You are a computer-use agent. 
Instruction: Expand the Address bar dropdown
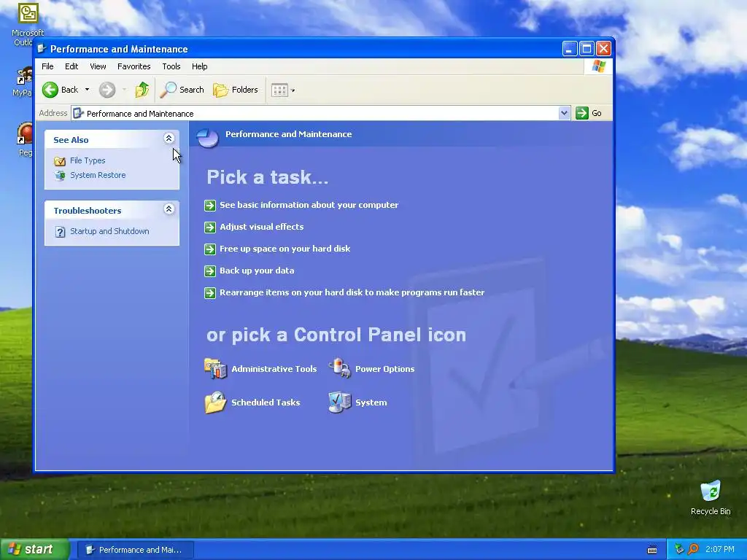[564, 113]
